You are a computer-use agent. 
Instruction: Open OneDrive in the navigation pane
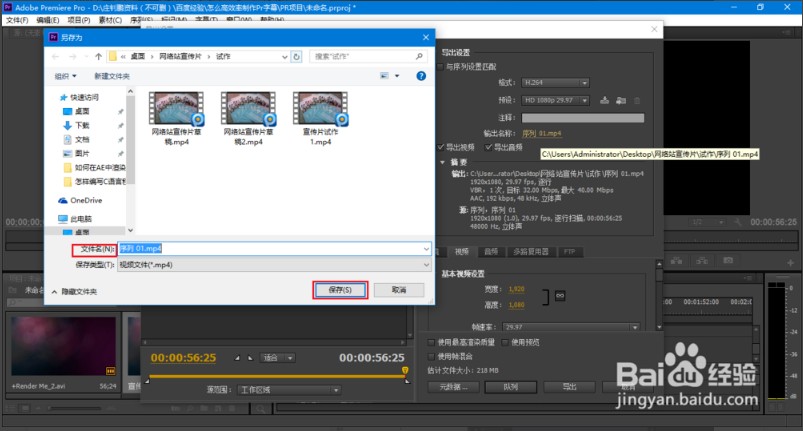click(85, 200)
